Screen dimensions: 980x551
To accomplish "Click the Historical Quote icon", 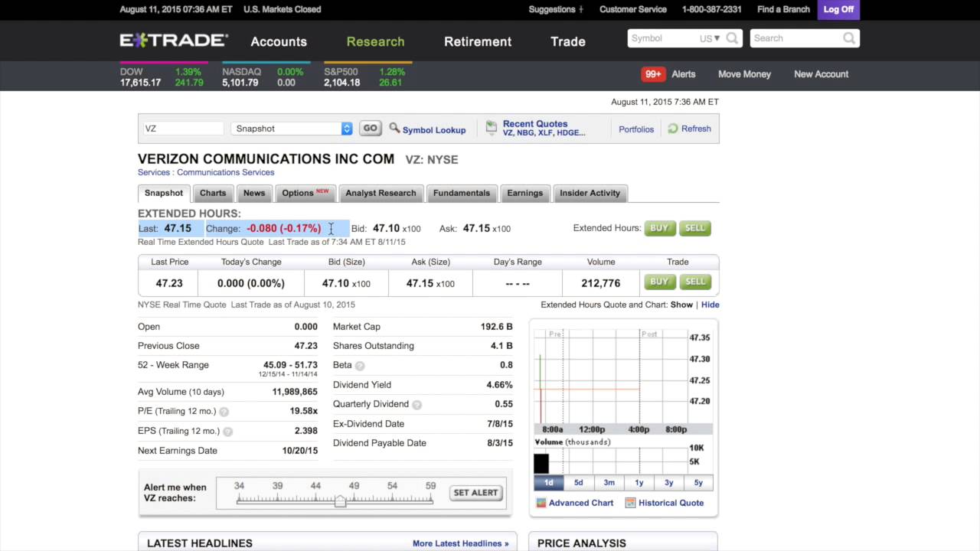I will coord(631,503).
